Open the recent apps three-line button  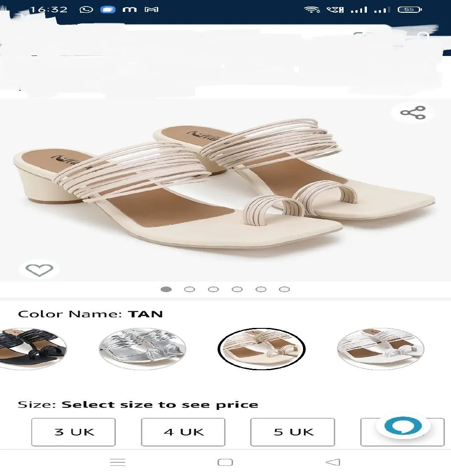pyautogui.click(x=118, y=462)
